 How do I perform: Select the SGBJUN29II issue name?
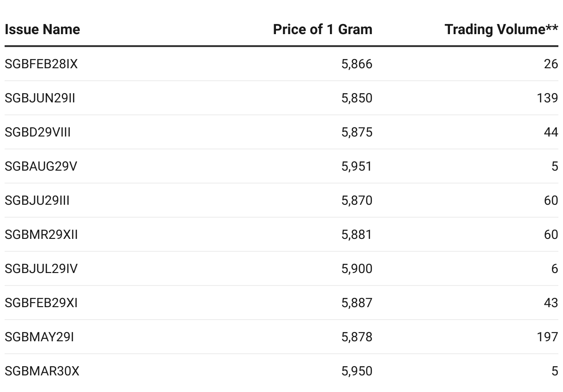[x=40, y=98]
